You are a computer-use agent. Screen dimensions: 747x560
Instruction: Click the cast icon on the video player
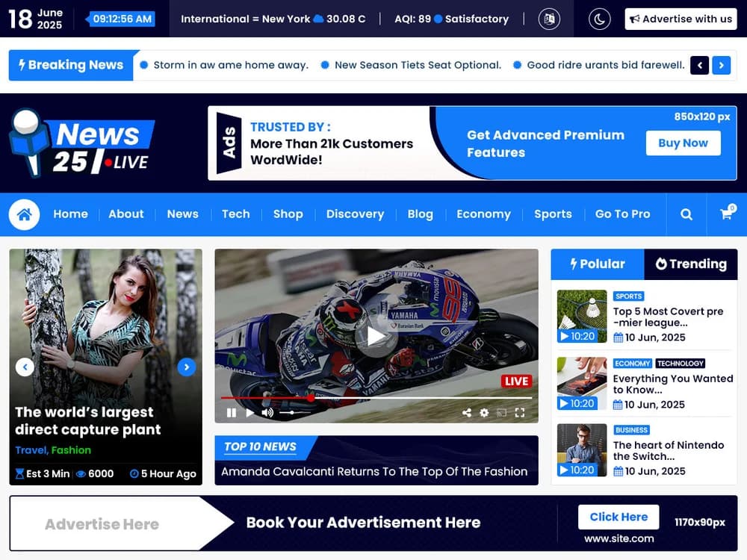pos(500,411)
